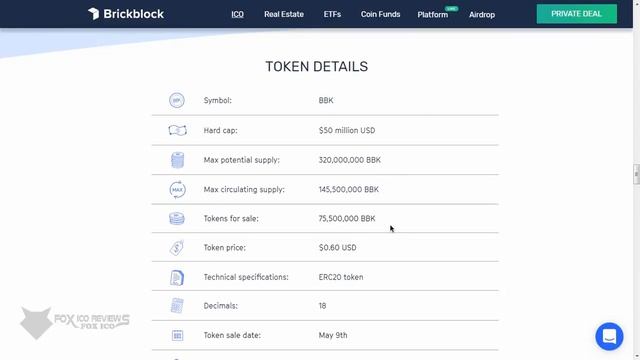This screenshot has width=640, height=360.
Task: Click the Brickblock logo
Action: click(126, 14)
